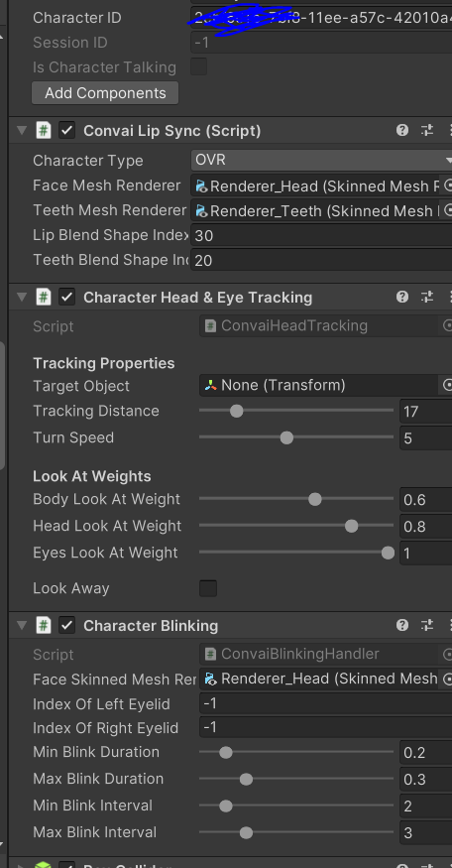452x868 pixels.
Task: Disable the Character Blinking component checkbox
Action: click(67, 625)
